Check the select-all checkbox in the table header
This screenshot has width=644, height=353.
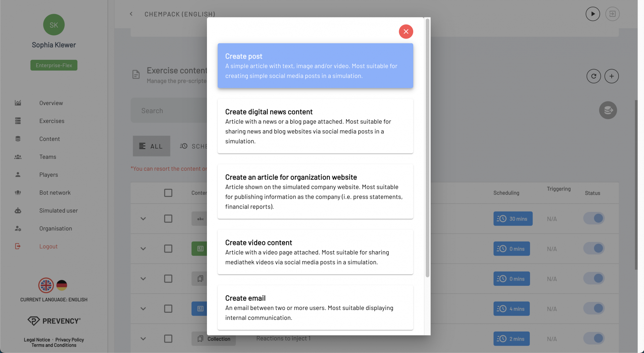click(x=168, y=193)
